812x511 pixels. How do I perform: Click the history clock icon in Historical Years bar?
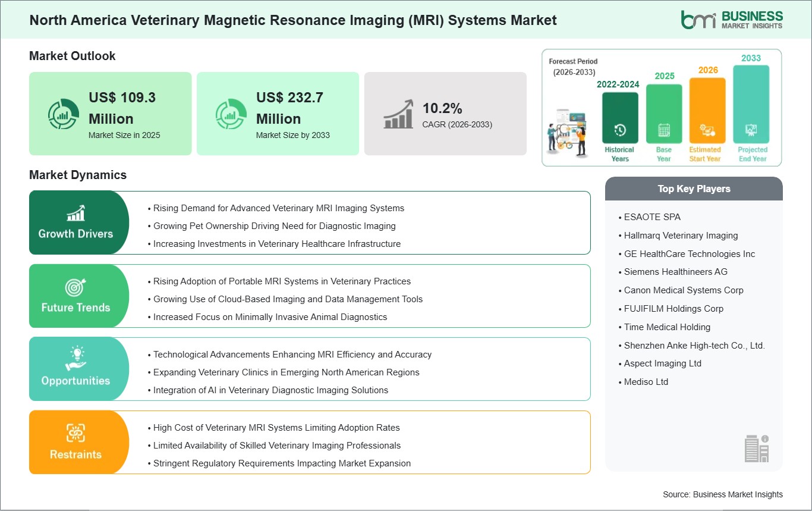click(620, 130)
